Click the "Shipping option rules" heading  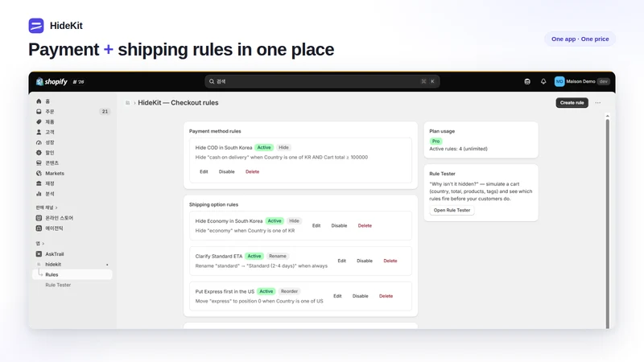213,204
